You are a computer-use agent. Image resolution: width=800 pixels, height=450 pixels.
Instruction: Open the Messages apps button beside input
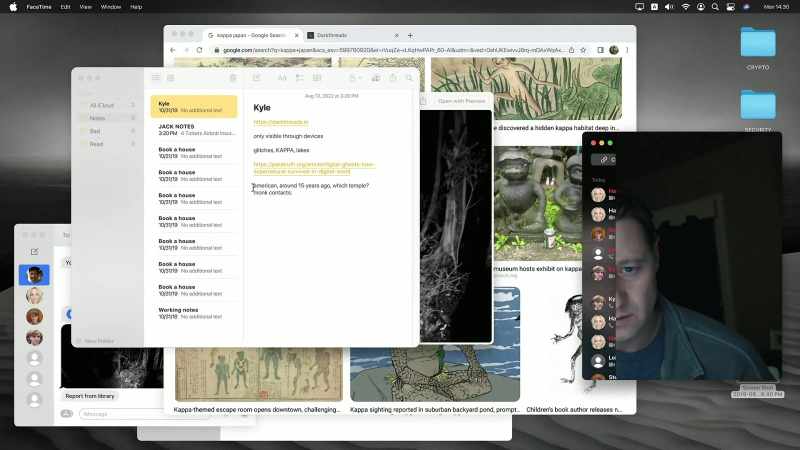(x=67, y=414)
